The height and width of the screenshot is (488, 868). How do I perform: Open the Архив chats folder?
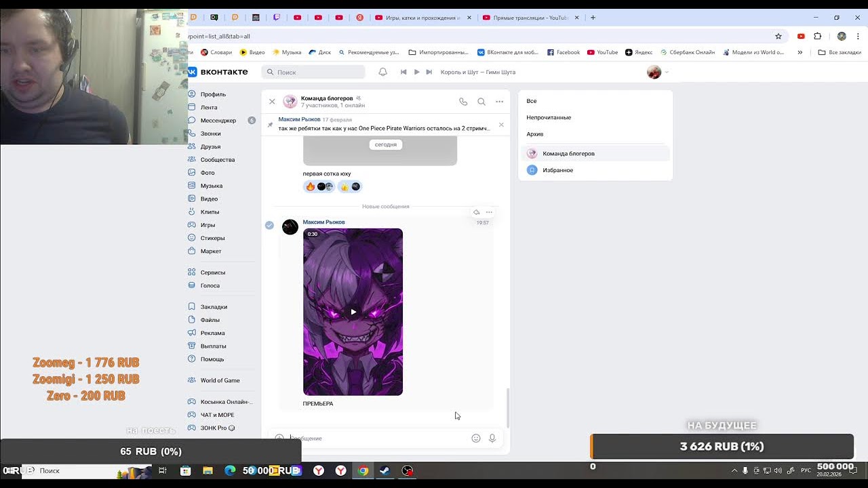pyautogui.click(x=535, y=134)
